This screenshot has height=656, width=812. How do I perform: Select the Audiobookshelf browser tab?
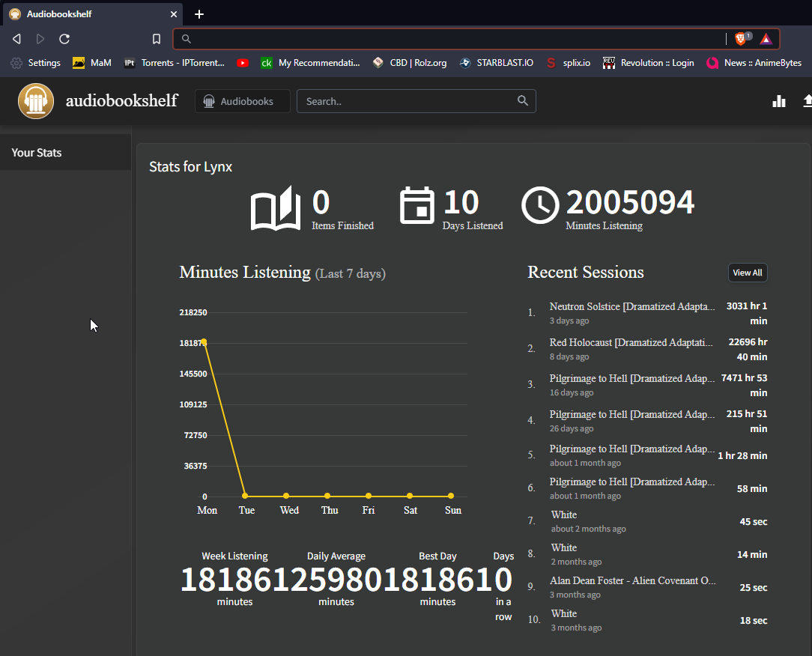[x=93, y=14]
